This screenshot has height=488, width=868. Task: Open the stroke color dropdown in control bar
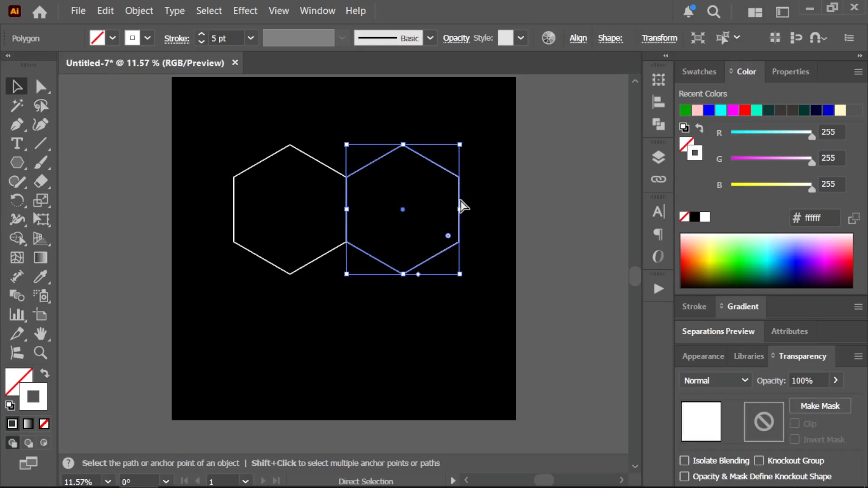point(147,38)
